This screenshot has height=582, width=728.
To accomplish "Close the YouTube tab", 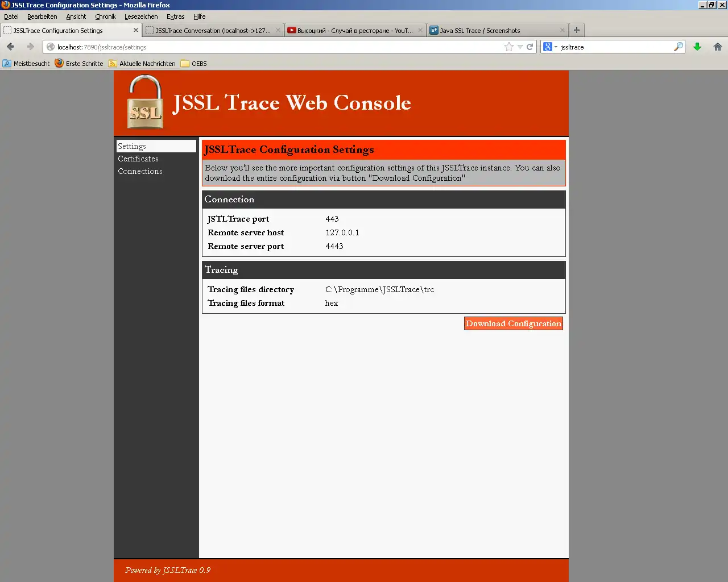I will 420,30.
